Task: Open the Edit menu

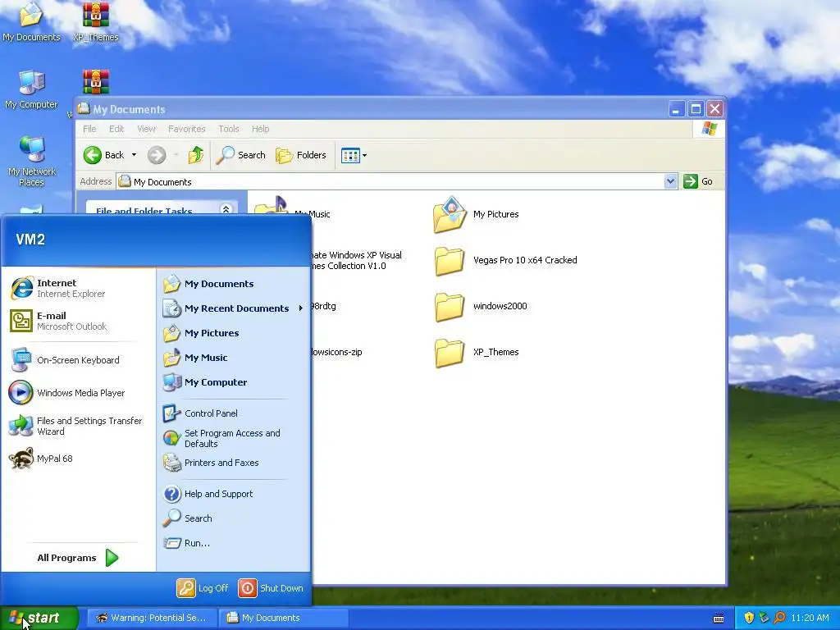Action: pyautogui.click(x=116, y=129)
